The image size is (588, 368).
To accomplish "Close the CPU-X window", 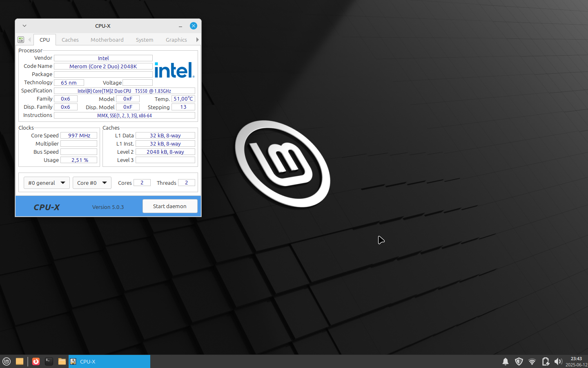I will point(194,26).
